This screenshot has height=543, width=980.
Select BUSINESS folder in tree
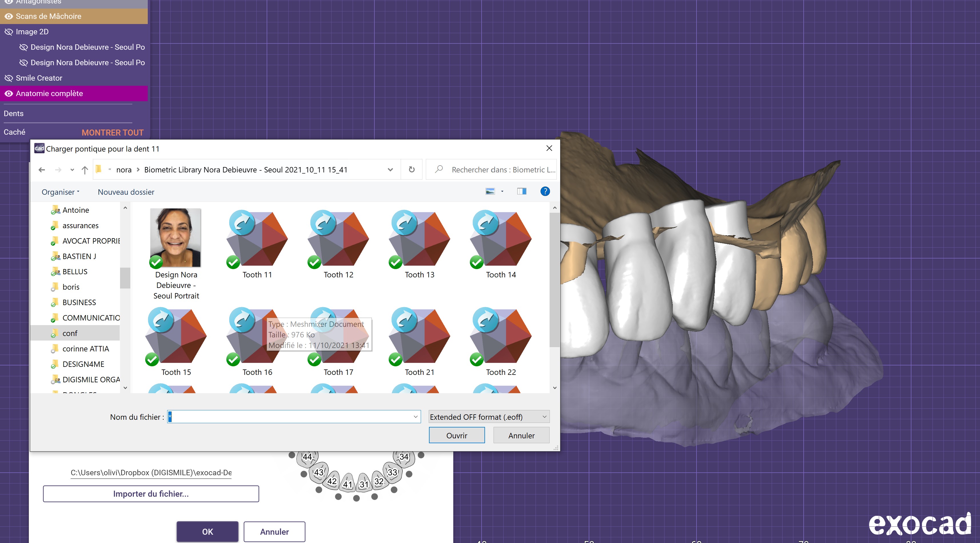pyautogui.click(x=79, y=303)
